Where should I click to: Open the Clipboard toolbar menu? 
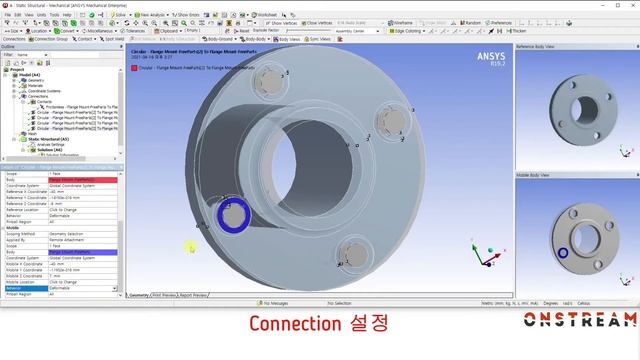click(169, 31)
